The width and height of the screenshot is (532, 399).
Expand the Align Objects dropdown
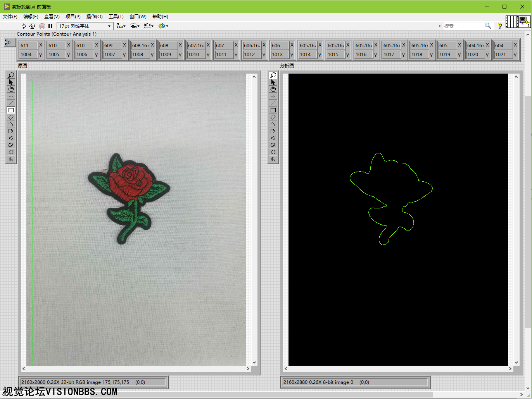click(x=121, y=26)
